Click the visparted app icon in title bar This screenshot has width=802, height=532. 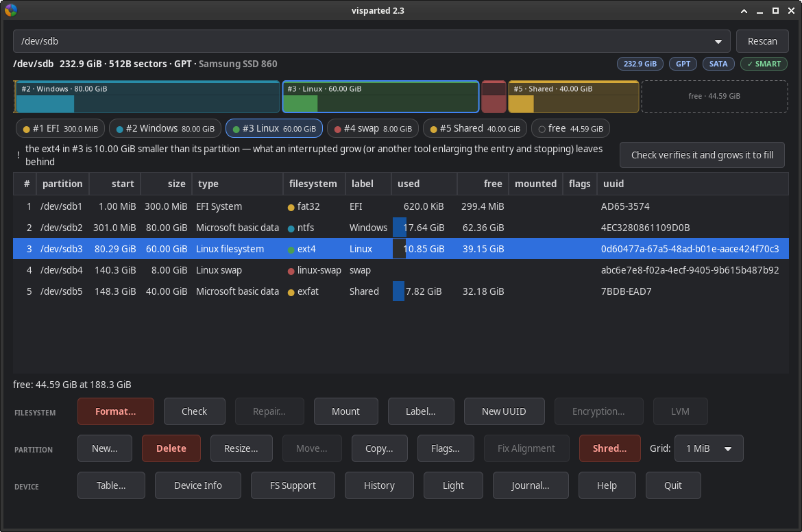11,10
